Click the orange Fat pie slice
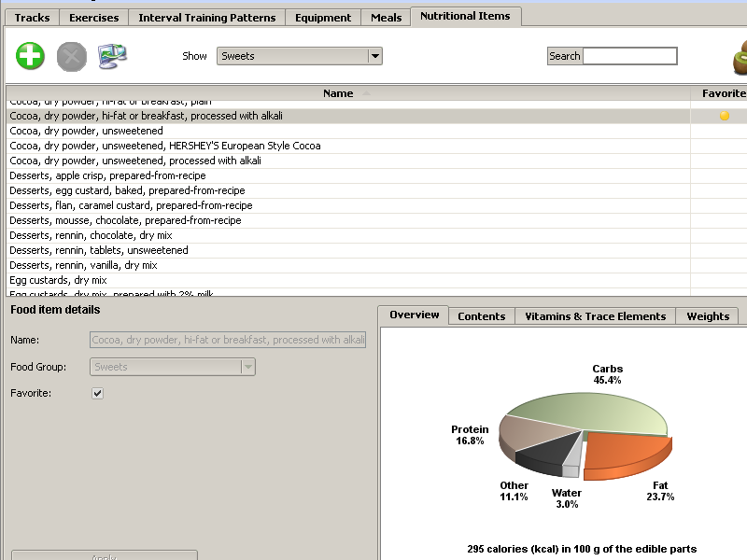Viewport: 747px width, 560px height. [x=626, y=457]
